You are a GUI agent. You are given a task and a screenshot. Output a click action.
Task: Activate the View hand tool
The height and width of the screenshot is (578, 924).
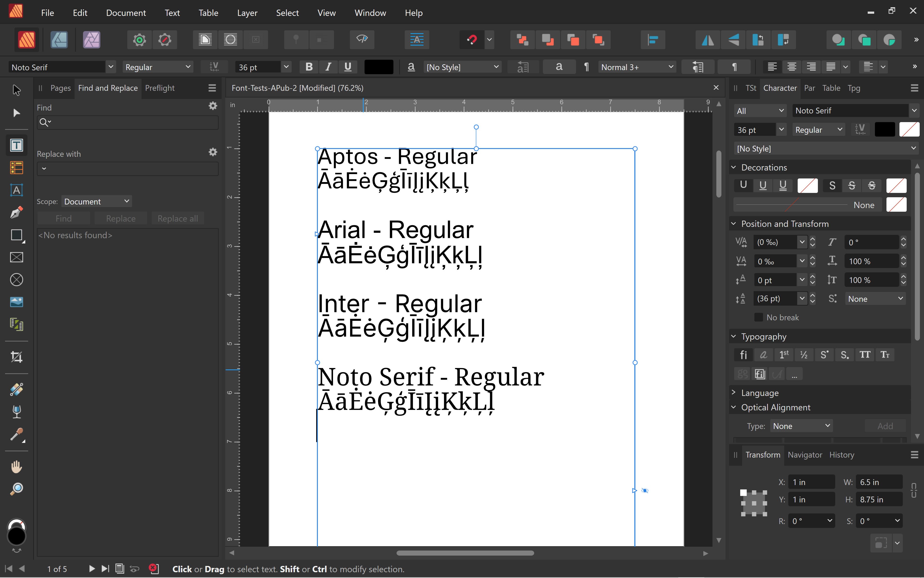point(16,467)
